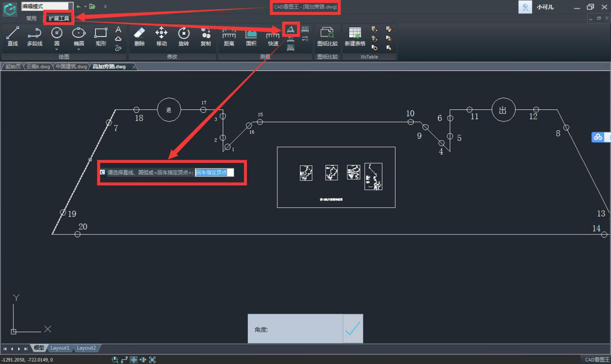
Task: Select the 多段线 (Polyline) tool
Action: (34, 37)
